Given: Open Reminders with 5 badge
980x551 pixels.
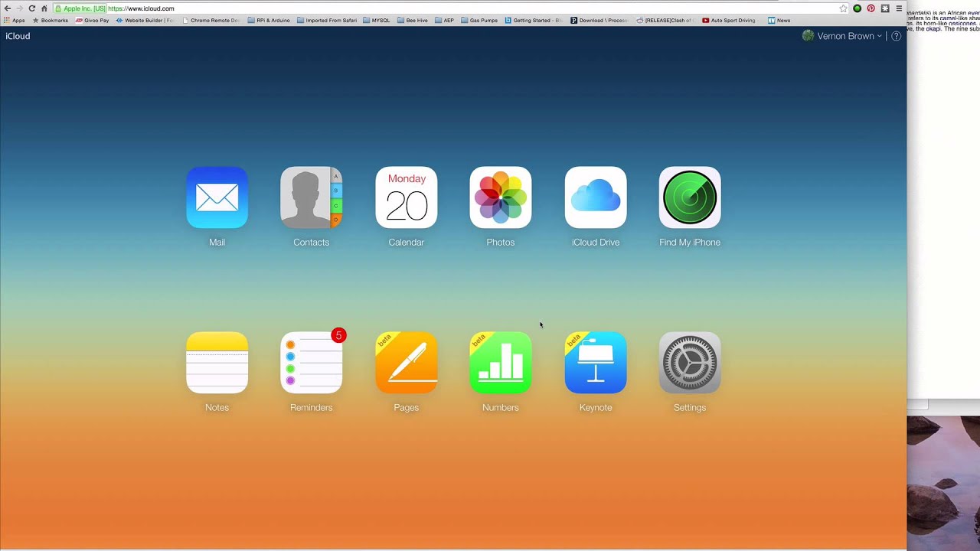Looking at the screenshot, I should tap(311, 363).
